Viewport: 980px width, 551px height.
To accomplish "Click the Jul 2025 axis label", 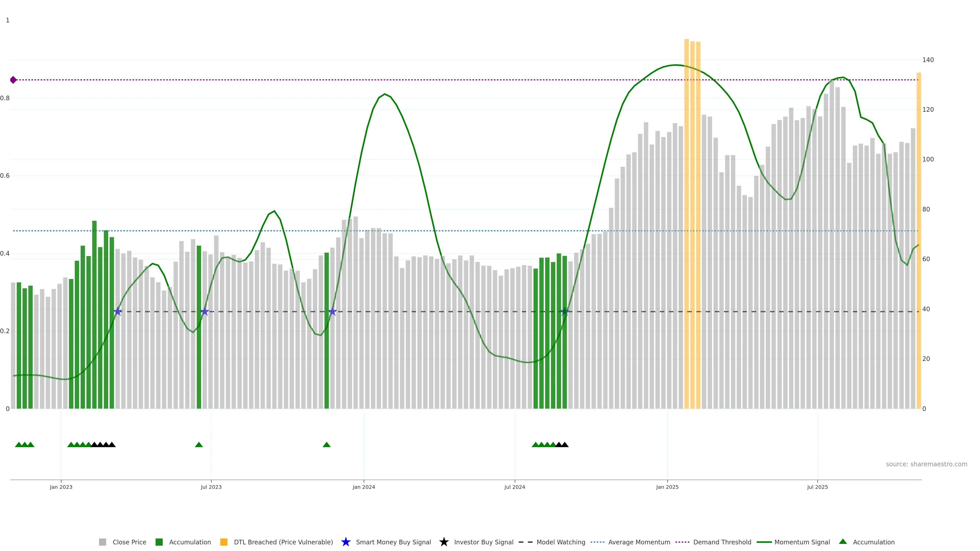I will coord(817,487).
